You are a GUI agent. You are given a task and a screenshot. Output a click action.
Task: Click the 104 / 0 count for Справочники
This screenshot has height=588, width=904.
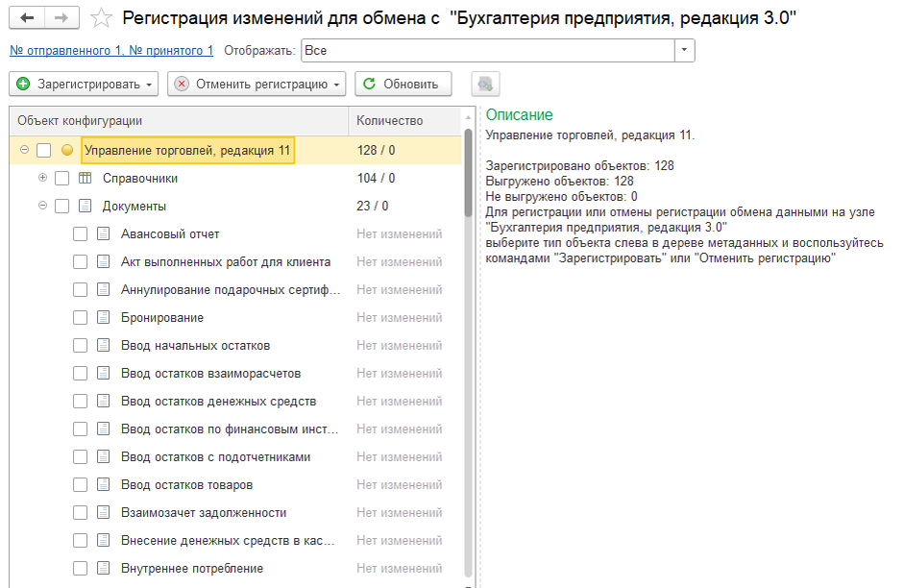pos(376,178)
